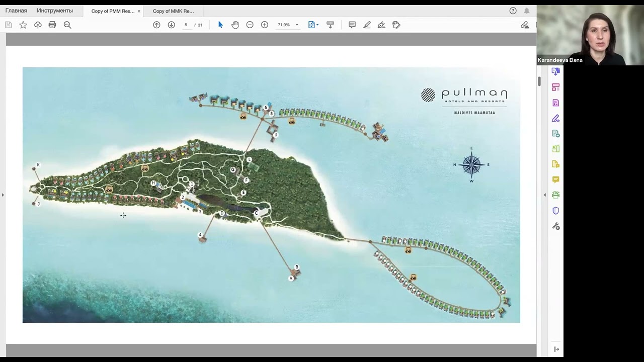Expand the left navigation pane arrow
The width and height of the screenshot is (644, 362).
3,195
